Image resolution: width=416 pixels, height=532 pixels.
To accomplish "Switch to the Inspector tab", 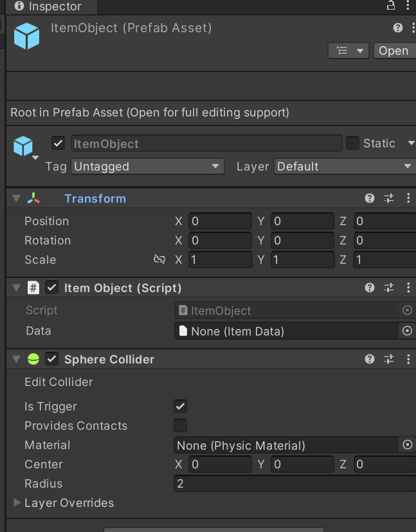I will pos(45,7).
